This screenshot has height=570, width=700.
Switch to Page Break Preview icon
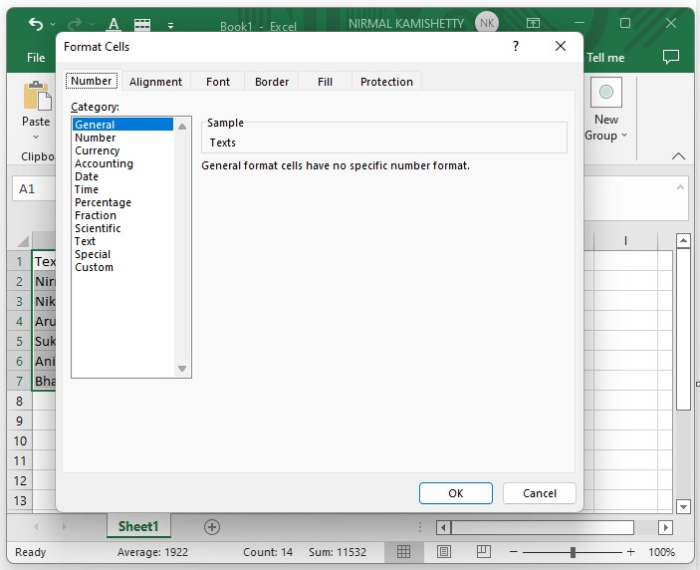point(484,552)
